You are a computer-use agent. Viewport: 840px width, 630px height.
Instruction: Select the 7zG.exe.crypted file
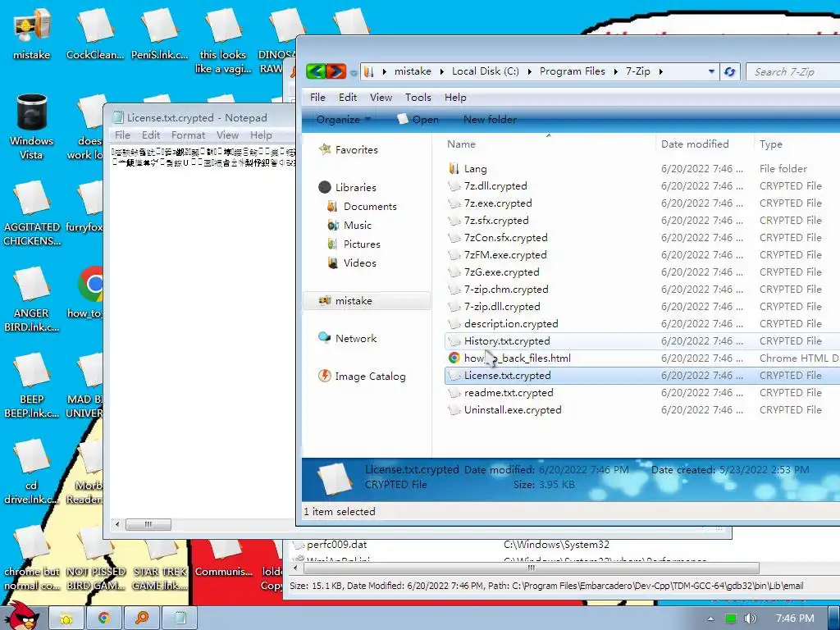click(x=501, y=272)
